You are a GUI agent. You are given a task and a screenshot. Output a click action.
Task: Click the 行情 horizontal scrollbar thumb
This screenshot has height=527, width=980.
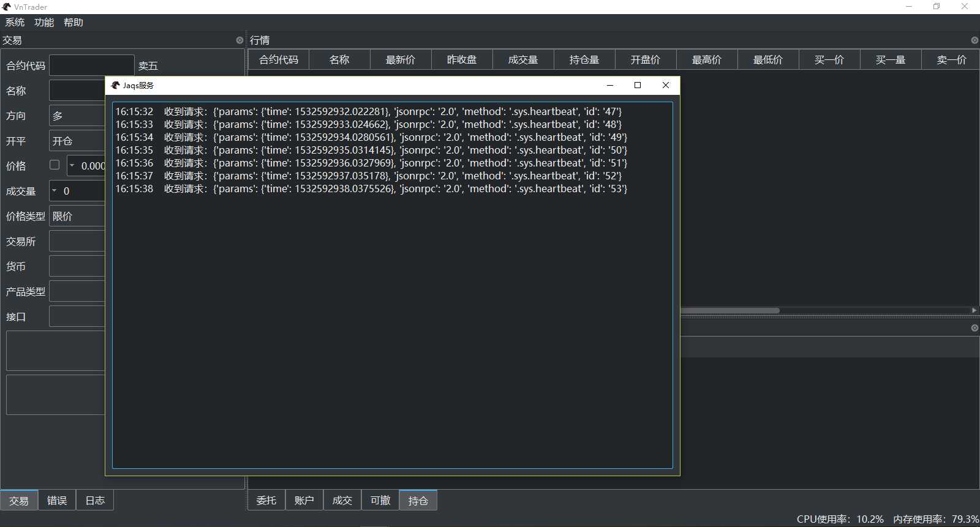pyautogui.click(x=730, y=310)
